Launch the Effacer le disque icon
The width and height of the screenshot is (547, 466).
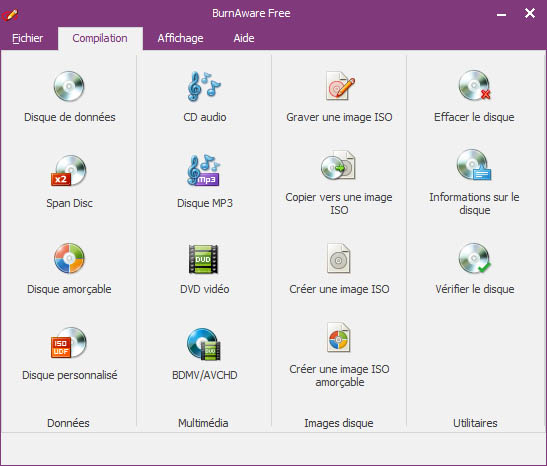pos(474,85)
